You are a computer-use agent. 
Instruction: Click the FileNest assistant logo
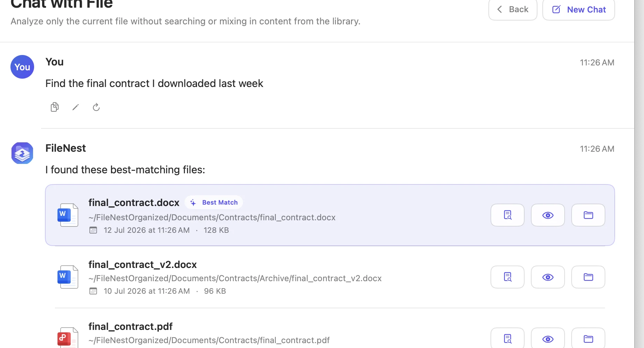point(22,153)
